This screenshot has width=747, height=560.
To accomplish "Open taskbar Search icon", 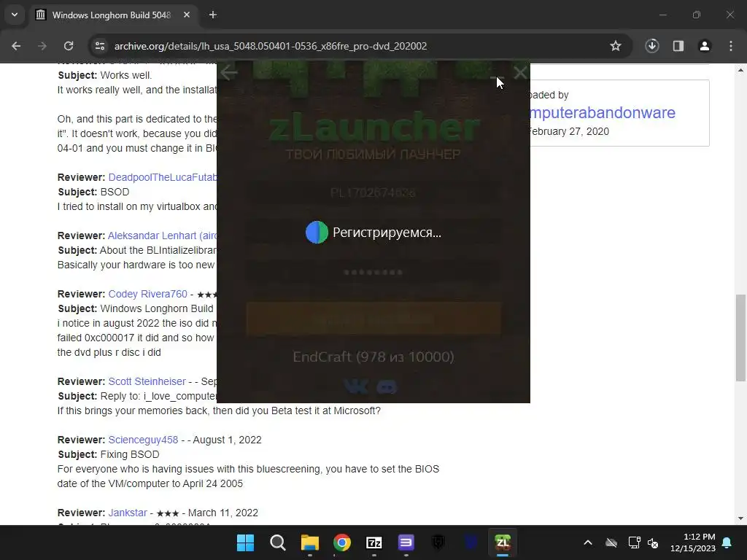I will (277, 542).
